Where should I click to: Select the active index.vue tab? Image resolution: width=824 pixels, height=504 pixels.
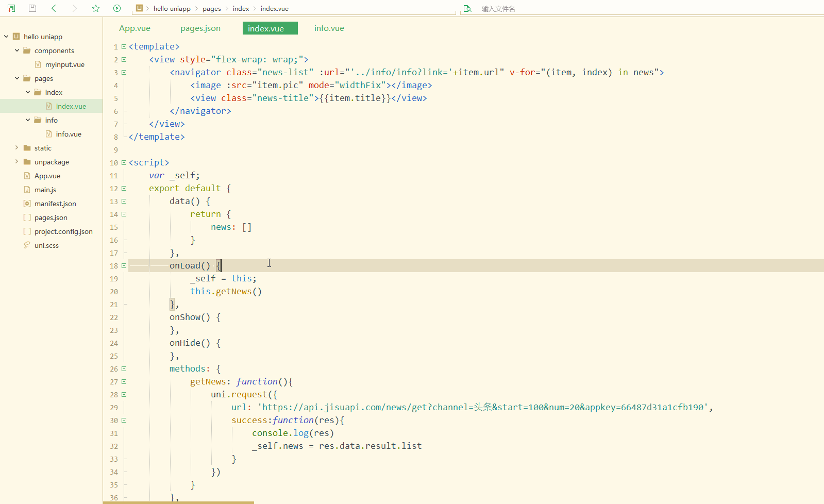pyautogui.click(x=270, y=28)
